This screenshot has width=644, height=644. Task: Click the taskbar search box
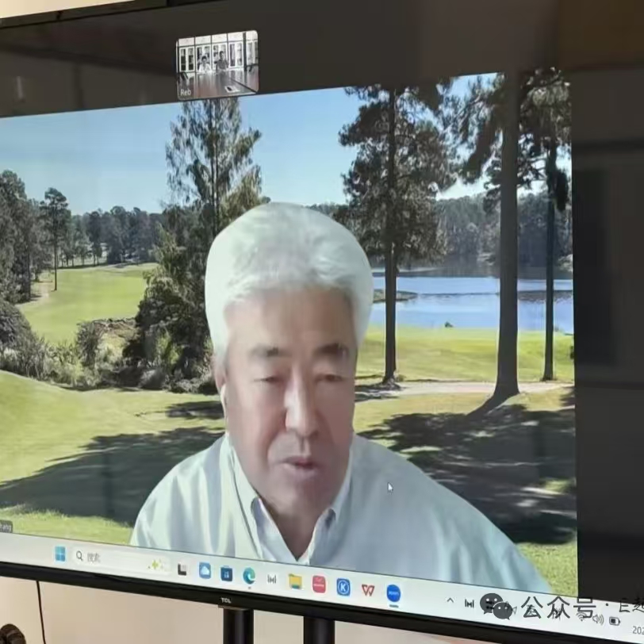click(121, 561)
